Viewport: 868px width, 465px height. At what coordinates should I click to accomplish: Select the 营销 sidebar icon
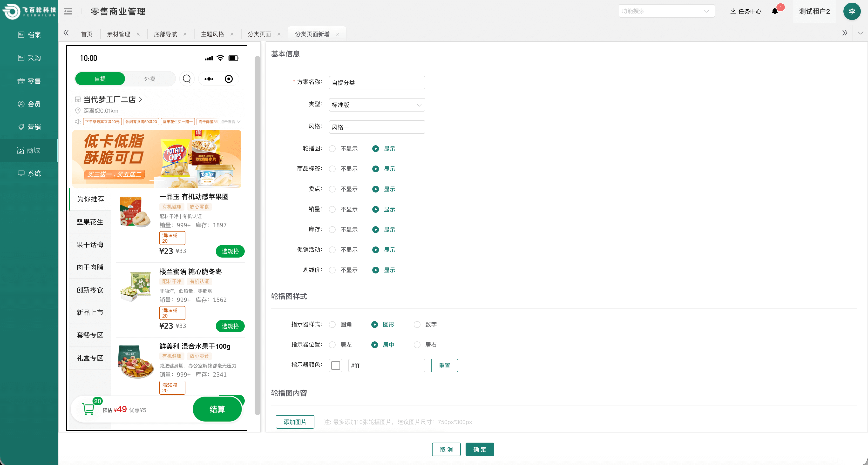[33, 127]
